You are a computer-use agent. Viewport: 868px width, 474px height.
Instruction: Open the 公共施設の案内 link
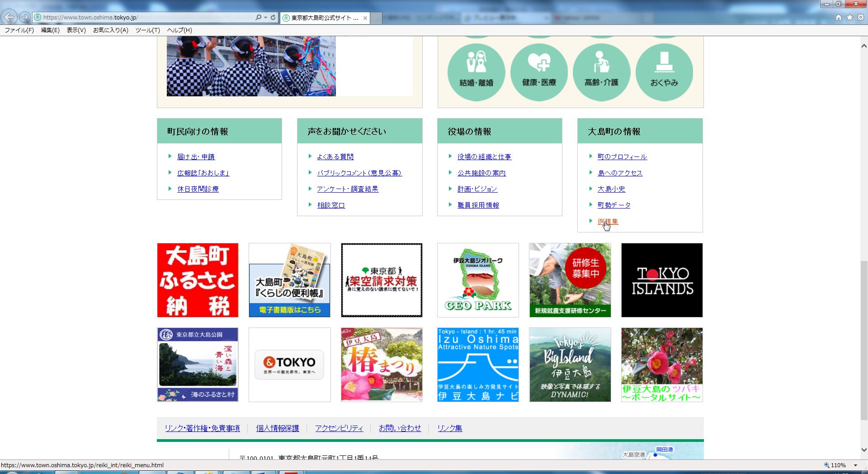pyautogui.click(x=481, y=173)
